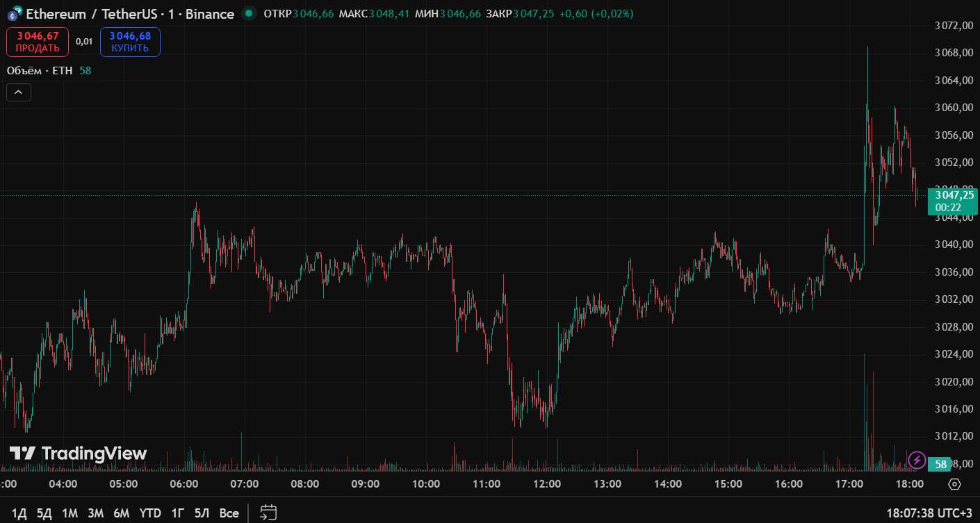Click the TradingView logo
The image size is (980, 523).
tap(78, 454)
